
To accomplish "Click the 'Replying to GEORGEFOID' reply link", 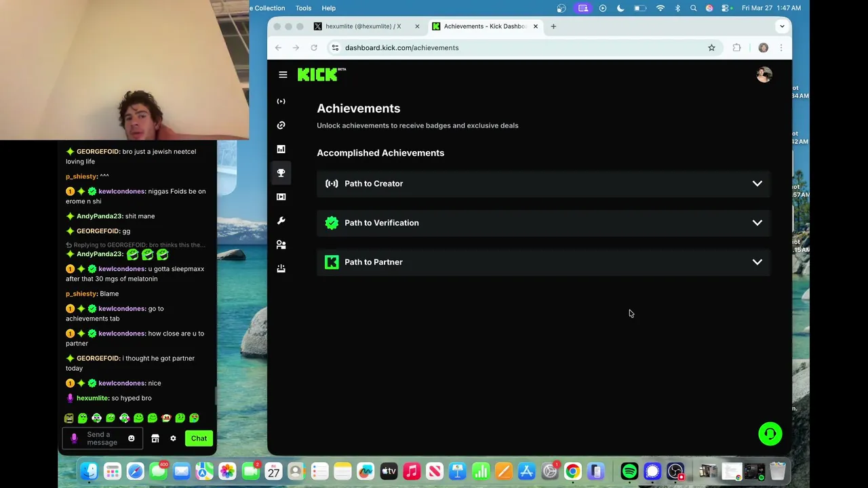I will 136,245.
